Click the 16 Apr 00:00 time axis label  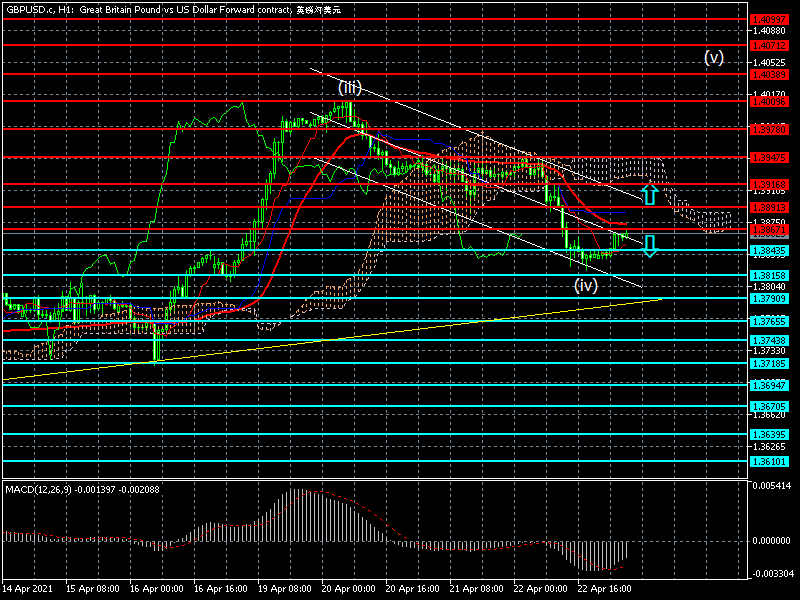(157, 588)
